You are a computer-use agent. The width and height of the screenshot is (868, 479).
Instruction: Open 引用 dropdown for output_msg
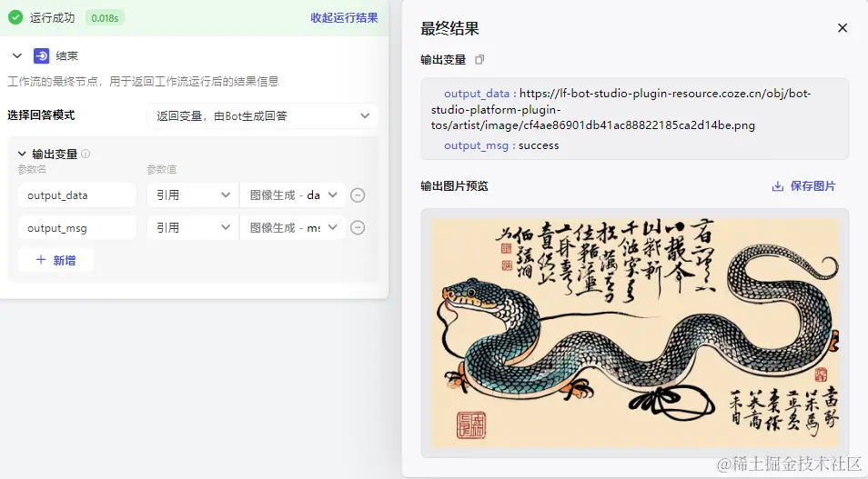[193, 227]
